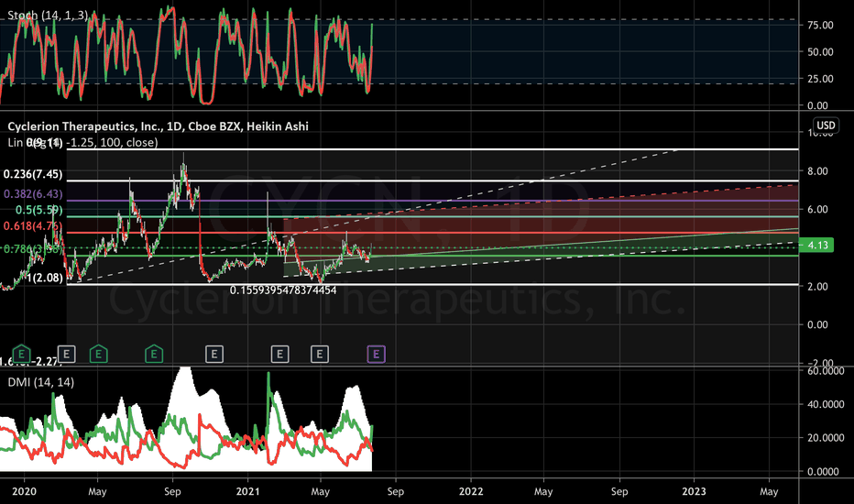Select the Lin Reg indicator legend
This screenshot has width=854, height=504.
tap(82, 142)
